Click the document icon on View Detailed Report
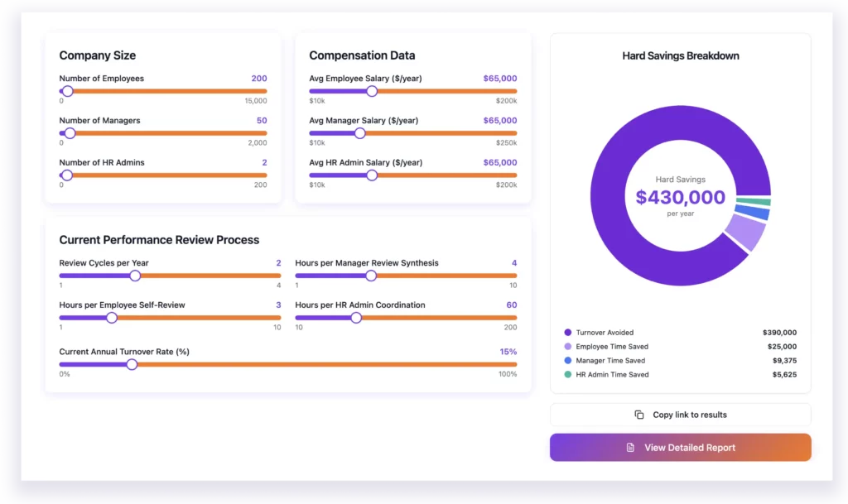The image size is (848, 504). 630,448
